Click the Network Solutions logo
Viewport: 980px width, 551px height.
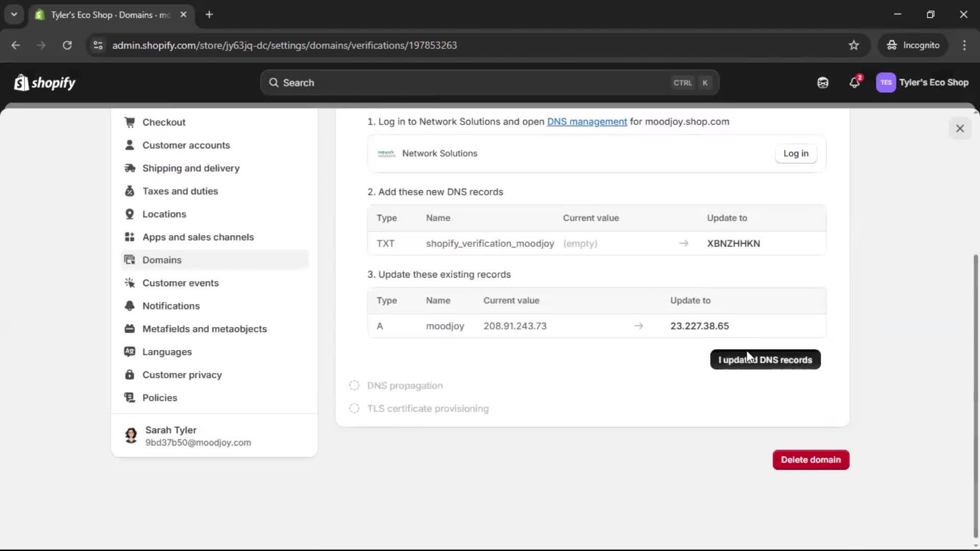tap(386, 153)
